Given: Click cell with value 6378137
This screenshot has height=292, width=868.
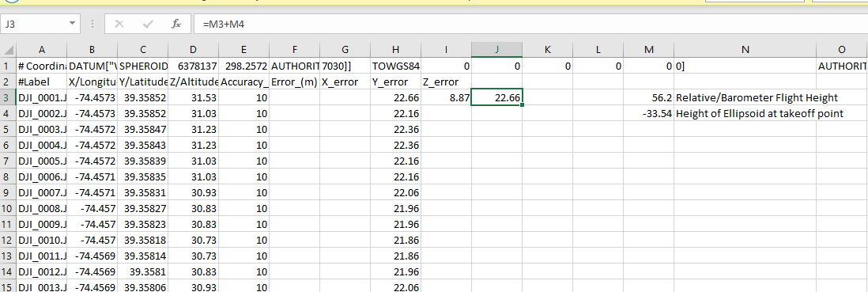Looking at the screenshot, I should pos(193,66).
